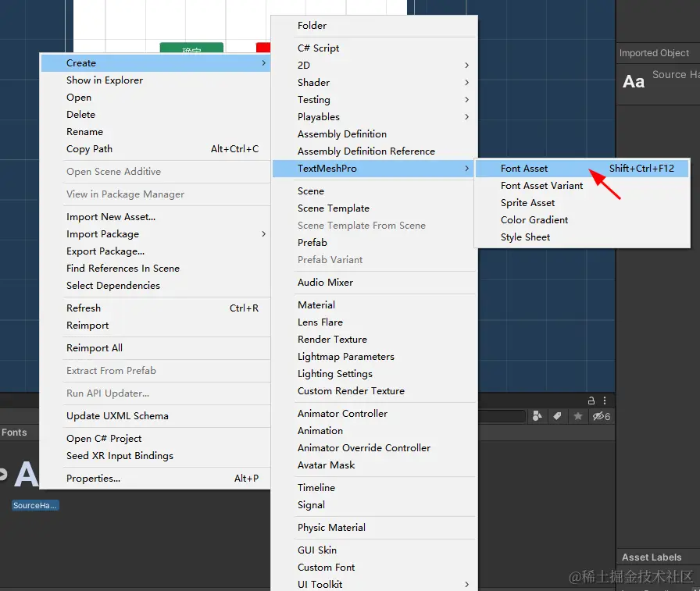Rename the selected asset

click(155, 132)
